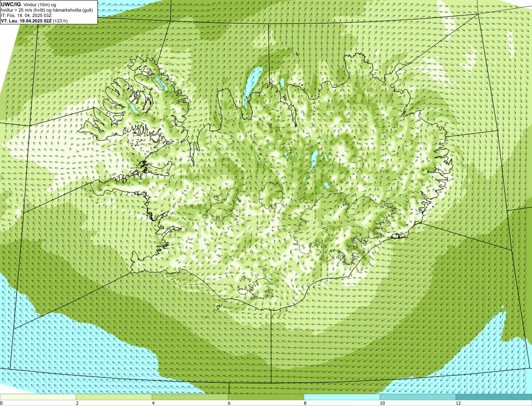Click the medium green 4–6 legend swatch
Viewport: 532px width, 406px height.
click(x=190, y=397)
